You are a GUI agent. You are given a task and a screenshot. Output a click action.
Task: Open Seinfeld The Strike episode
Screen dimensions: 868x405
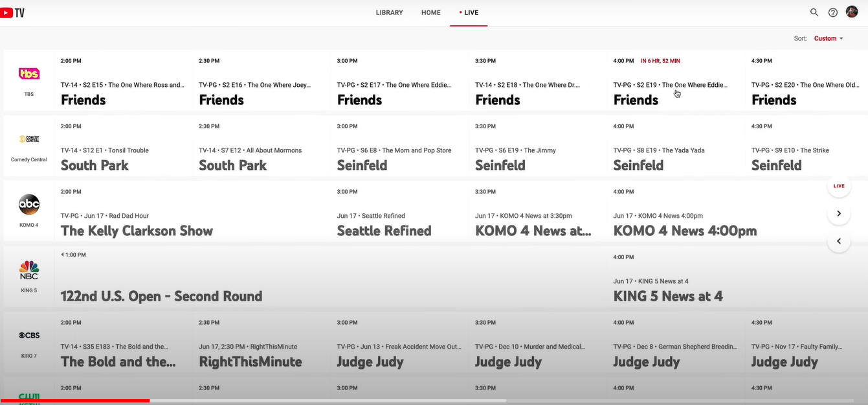pos(807,146)
